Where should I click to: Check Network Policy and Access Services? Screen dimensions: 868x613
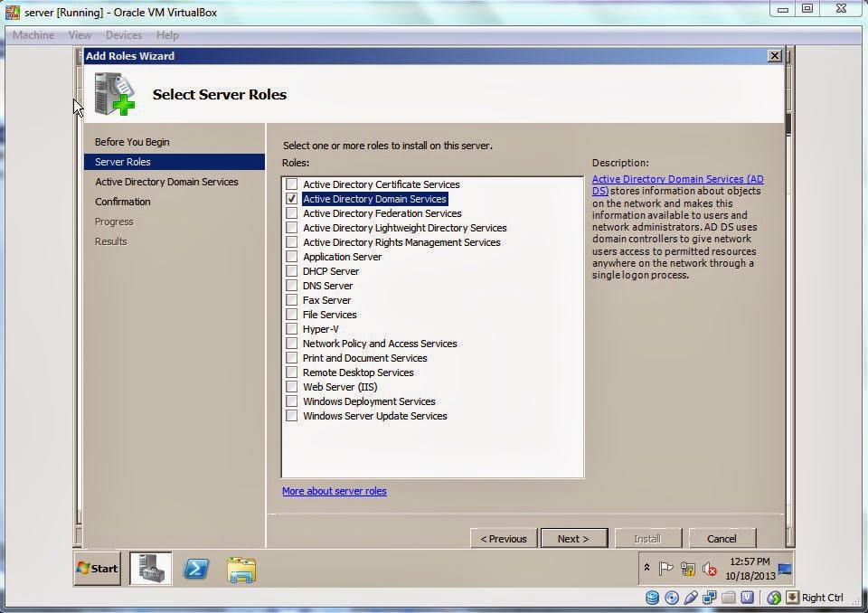pos(292,343)
